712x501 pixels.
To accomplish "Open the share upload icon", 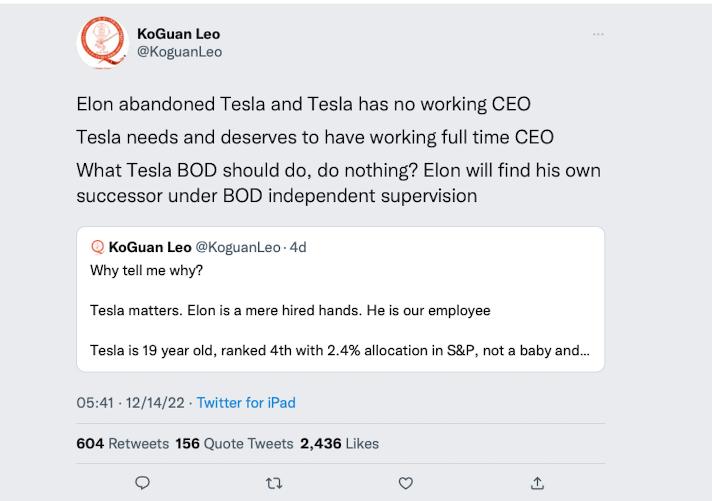I will point(537,483).
